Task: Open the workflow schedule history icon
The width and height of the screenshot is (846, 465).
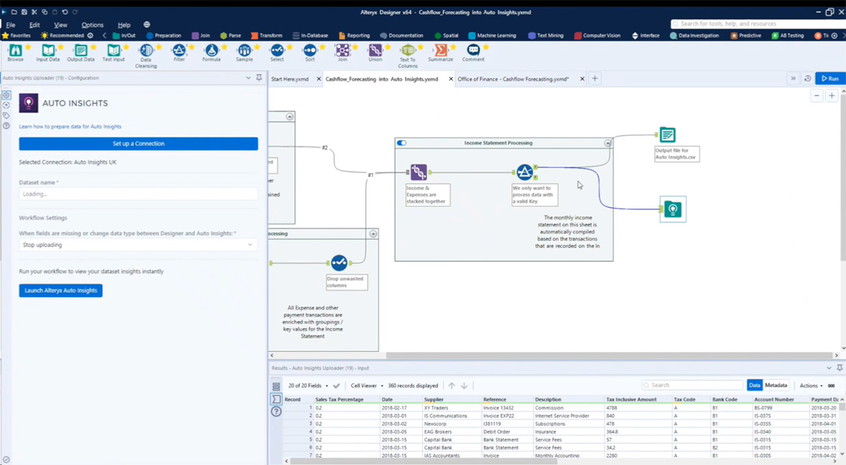Action: (x=808, y=78)
